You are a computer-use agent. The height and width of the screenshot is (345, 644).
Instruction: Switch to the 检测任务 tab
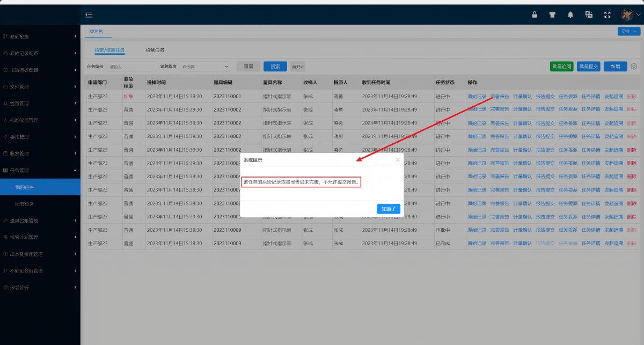pos(155,50)
